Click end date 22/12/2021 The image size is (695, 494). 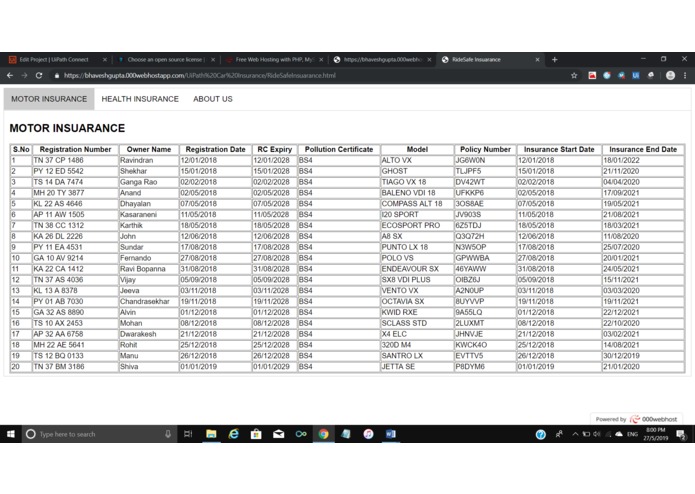(x=643, y=312)
